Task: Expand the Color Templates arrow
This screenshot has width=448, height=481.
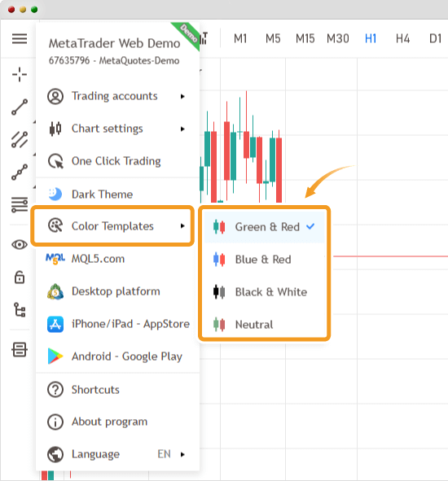Action: tap(182, 226)
